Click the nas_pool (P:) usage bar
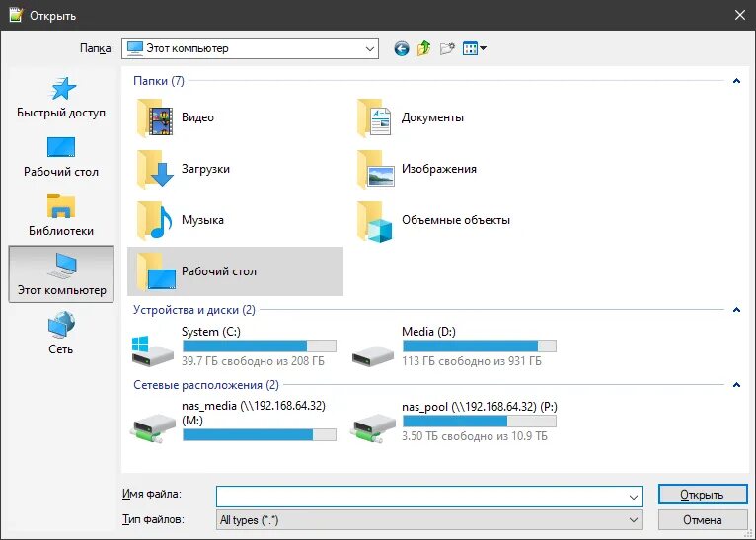Image resolution: width=756 pixels, height=540 pixels. (480, 421)
